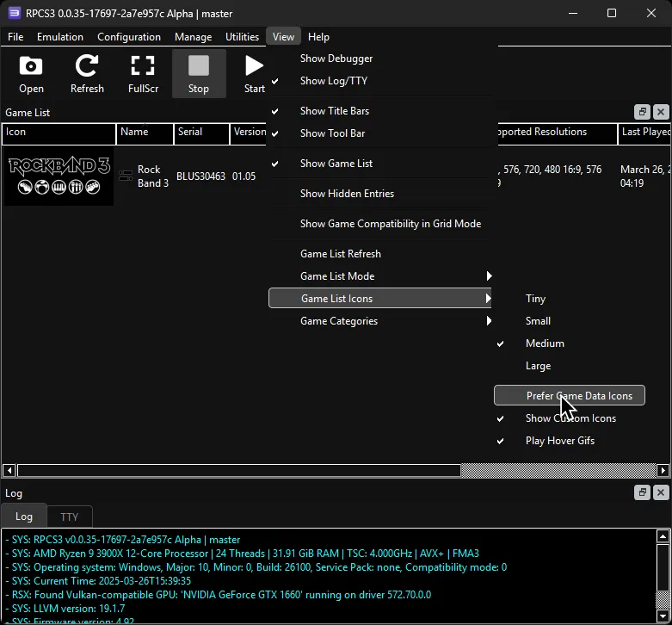
Task: Choose Game List Refresh from the View menu
Action: (380, 254)
